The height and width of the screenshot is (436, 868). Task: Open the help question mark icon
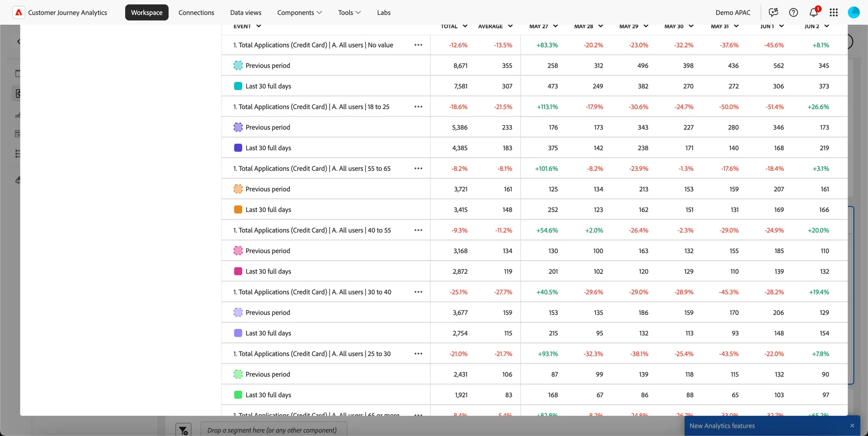coord(793,13)
